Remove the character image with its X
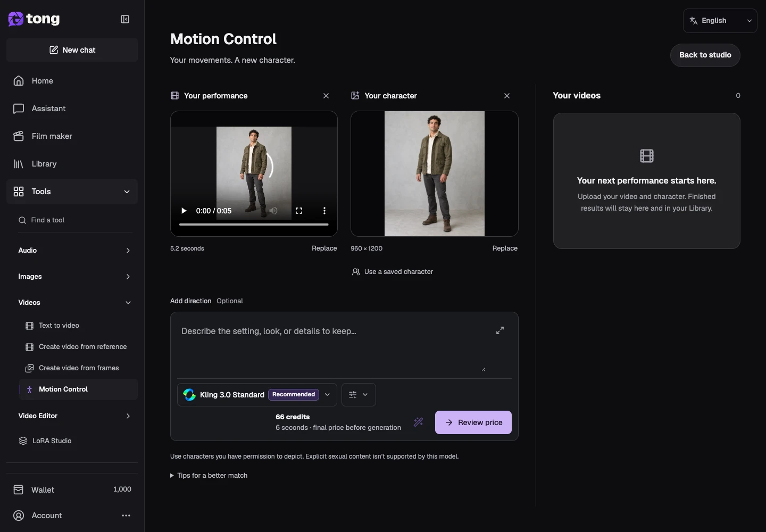 507,96
